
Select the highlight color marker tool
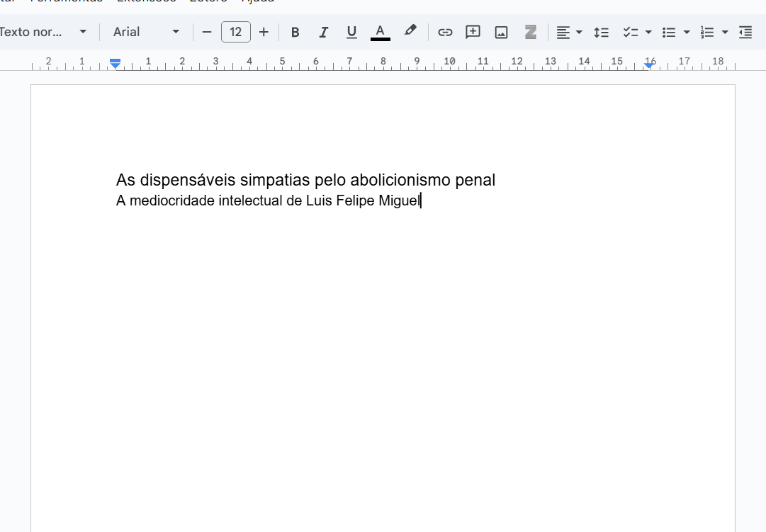pos(410,31)
